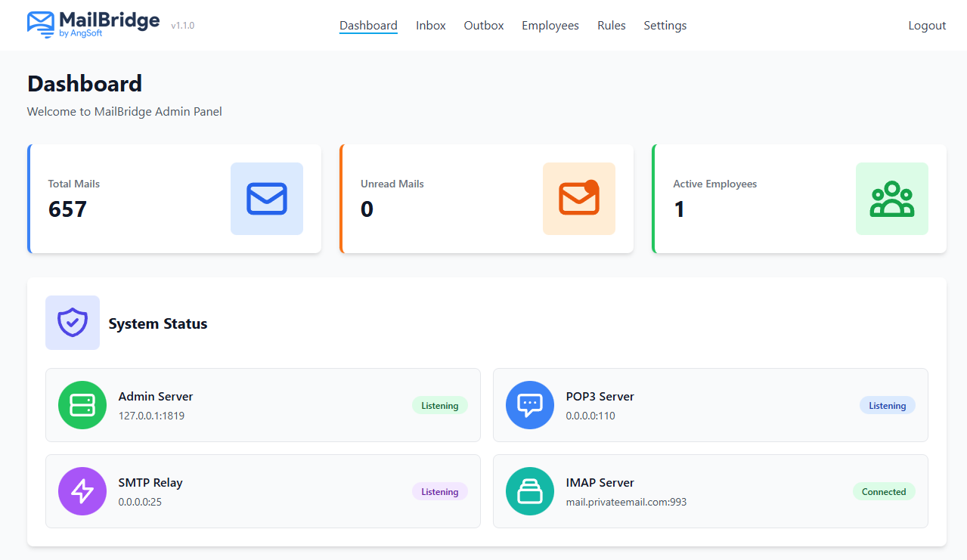Click the Active Employees group icon
The height and width of the screenshot is (560, 967).
coord(891,199)
